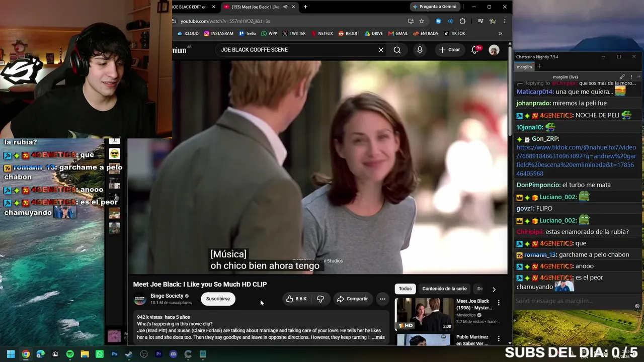Click the Binge Society channel avatar
The image size is (644, 362).
tap(140, 299)
